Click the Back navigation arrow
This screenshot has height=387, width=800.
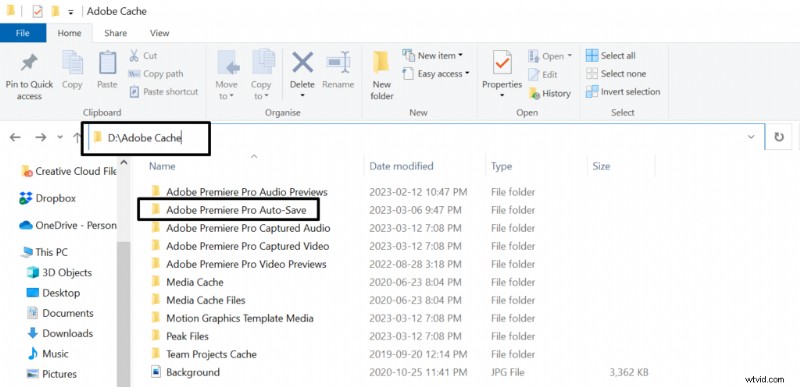pyautogui.click(x=15, y=137)
